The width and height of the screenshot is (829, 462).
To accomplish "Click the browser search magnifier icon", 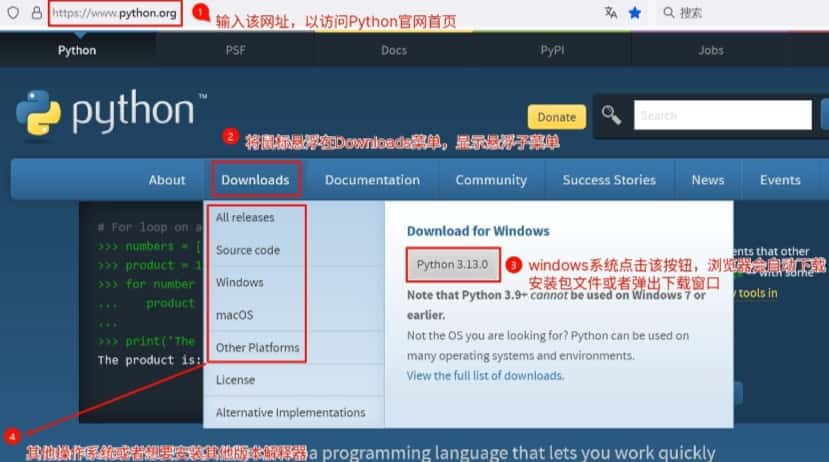I will [668, 12].
